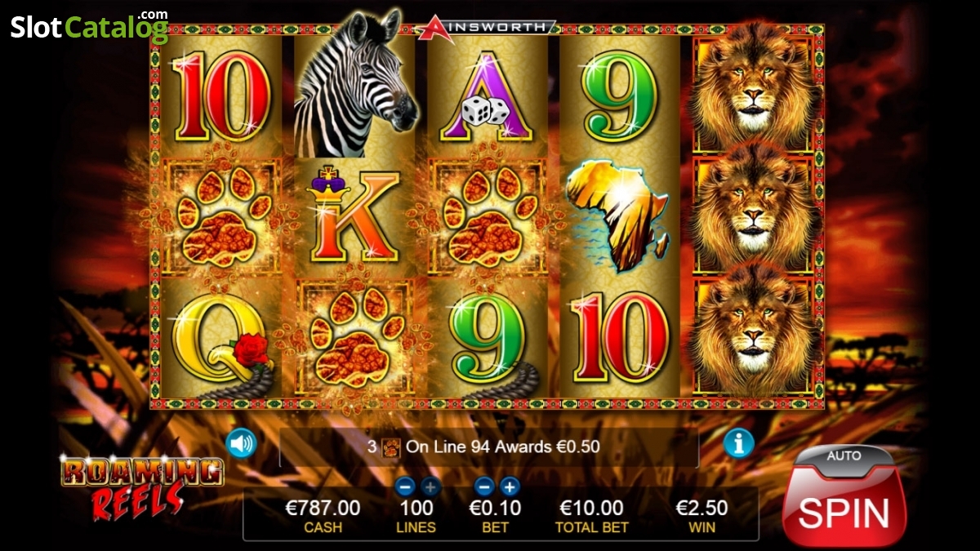Click the top lion symbol
Screen dimensions: 980x551
(x=753, y=89)
